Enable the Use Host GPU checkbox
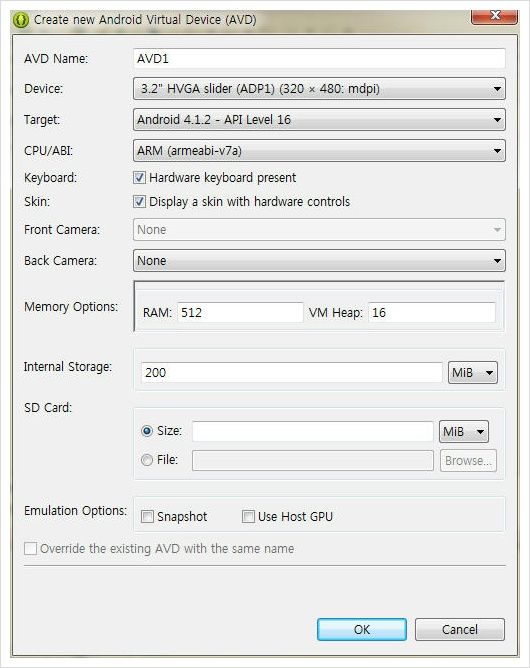This screenshot has width=530, height=668. tap(248, 516)
